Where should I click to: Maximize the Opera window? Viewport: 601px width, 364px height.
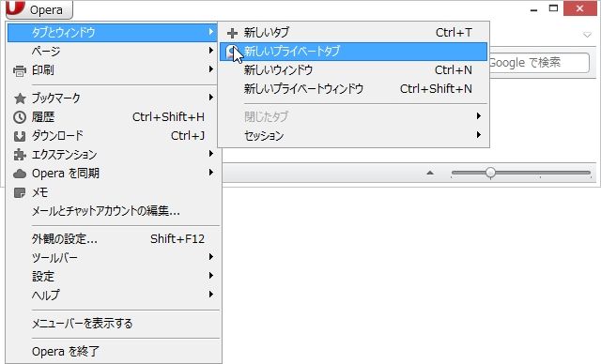point(553,8)
